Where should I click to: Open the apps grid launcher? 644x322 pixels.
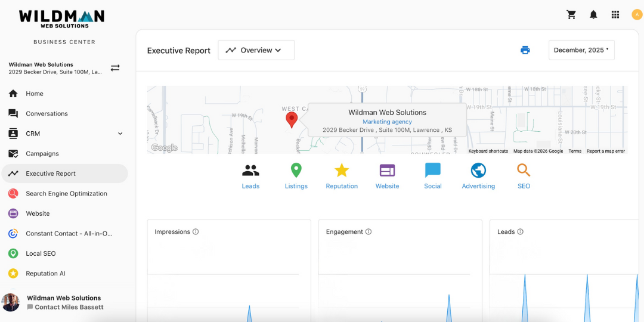615,15
